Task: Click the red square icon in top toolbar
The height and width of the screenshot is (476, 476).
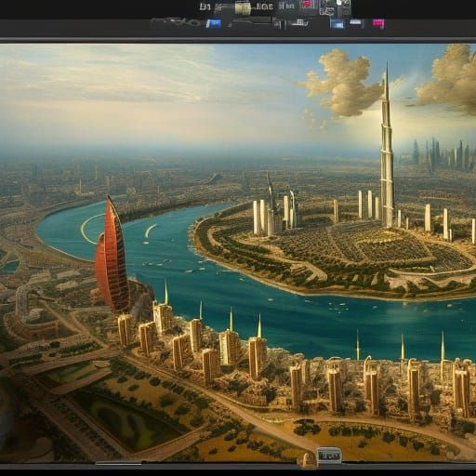Action: click(x=306, y=5)
